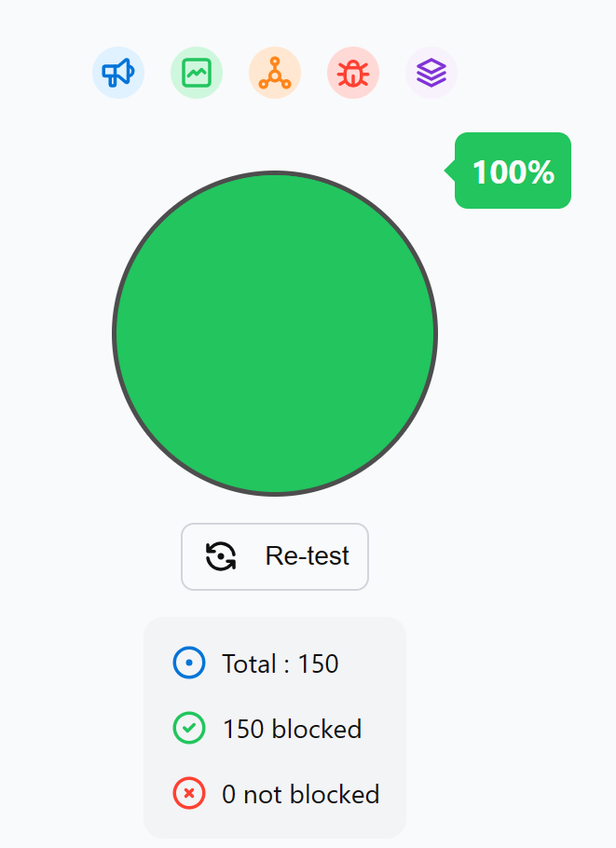Viewport: 616px width, 848px height.
Task: Click the circular arrows re-test icon
Action: click(221, 556)
